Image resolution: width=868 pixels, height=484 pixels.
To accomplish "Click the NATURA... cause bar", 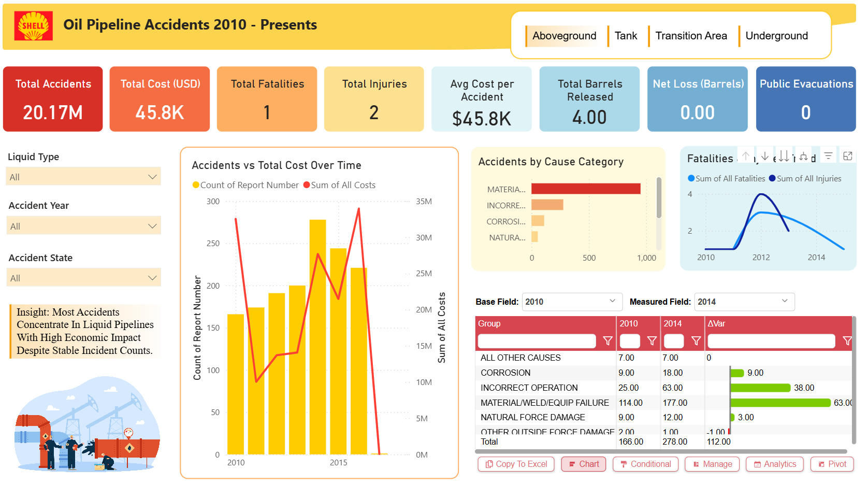I will tap(535, 237).
